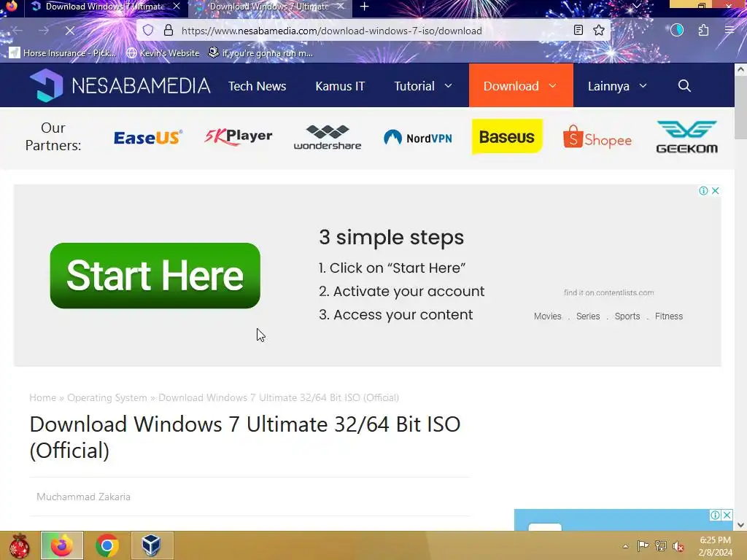Click Series link in advertisement
Image resolution: width=747 pixels, height=560 pixels.
pos(588,316)
